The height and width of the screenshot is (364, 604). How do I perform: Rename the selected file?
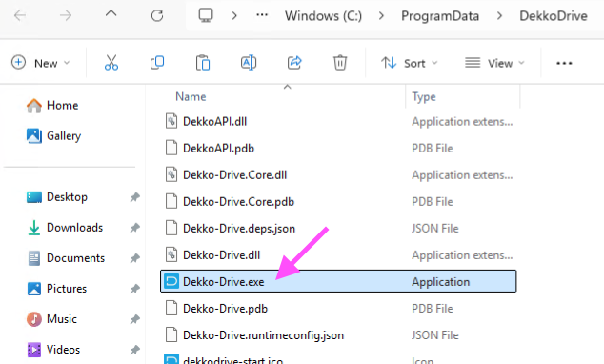(x=249, y=62)
